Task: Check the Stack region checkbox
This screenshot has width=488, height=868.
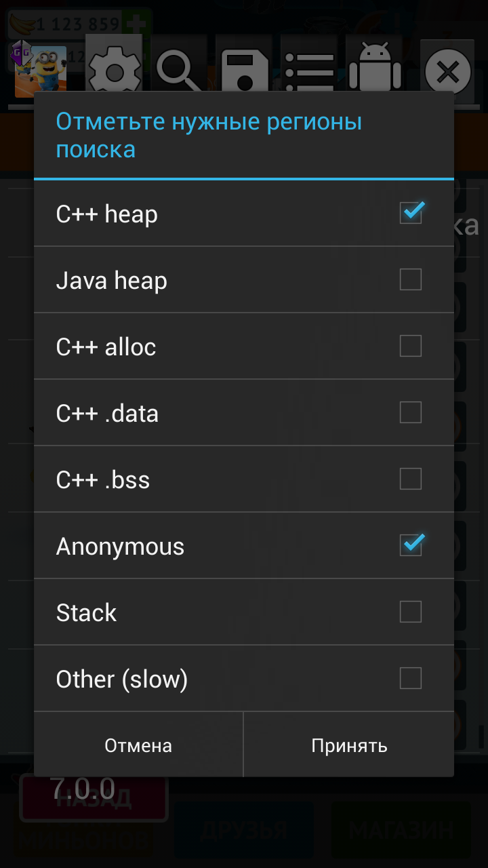Action: tap(411, 612)
